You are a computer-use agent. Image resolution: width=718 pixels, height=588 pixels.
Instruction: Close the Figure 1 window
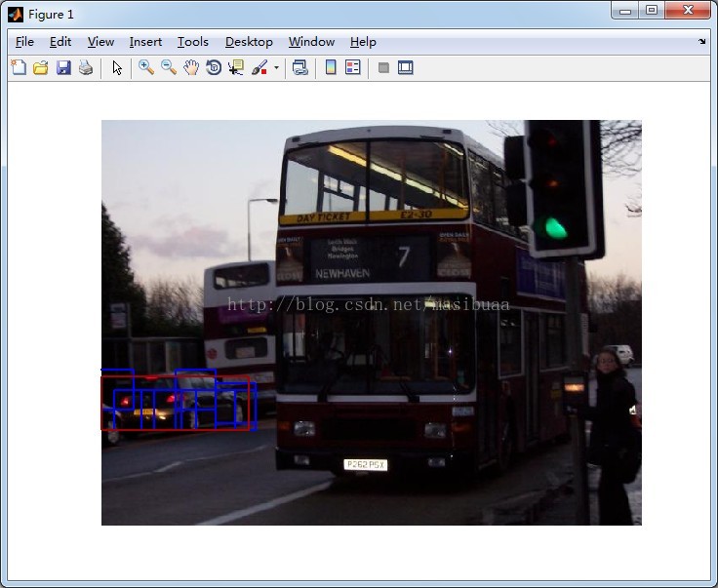point(688,11)
